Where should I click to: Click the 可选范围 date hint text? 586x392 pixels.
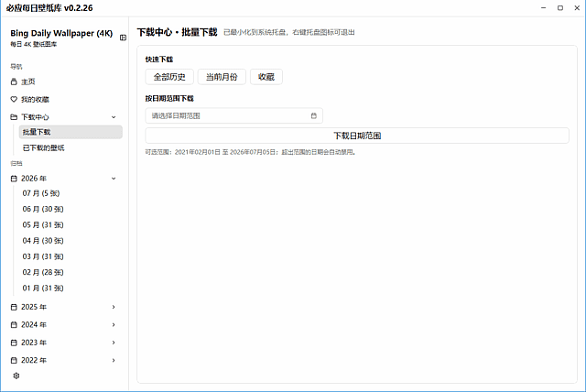[250, 152]
